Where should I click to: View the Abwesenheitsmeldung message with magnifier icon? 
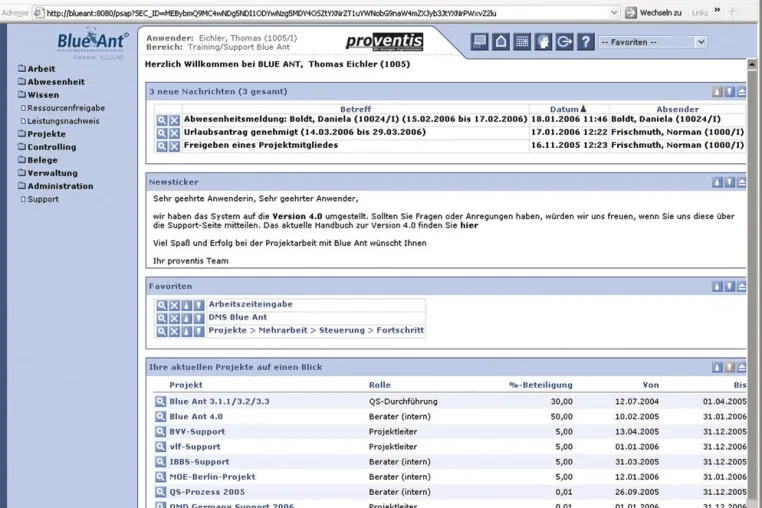click(162, 120)
